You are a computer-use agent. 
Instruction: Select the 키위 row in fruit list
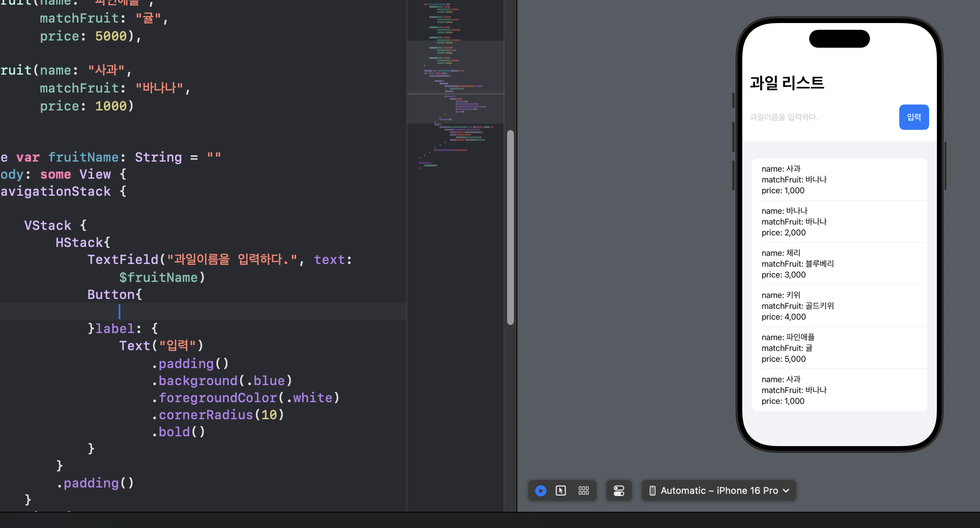click(x=839, y=306)
